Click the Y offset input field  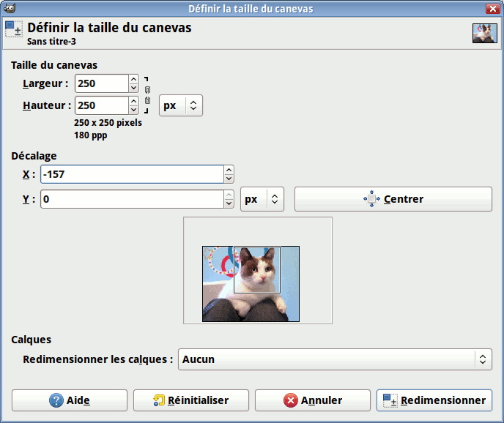(x=132, y=199)
